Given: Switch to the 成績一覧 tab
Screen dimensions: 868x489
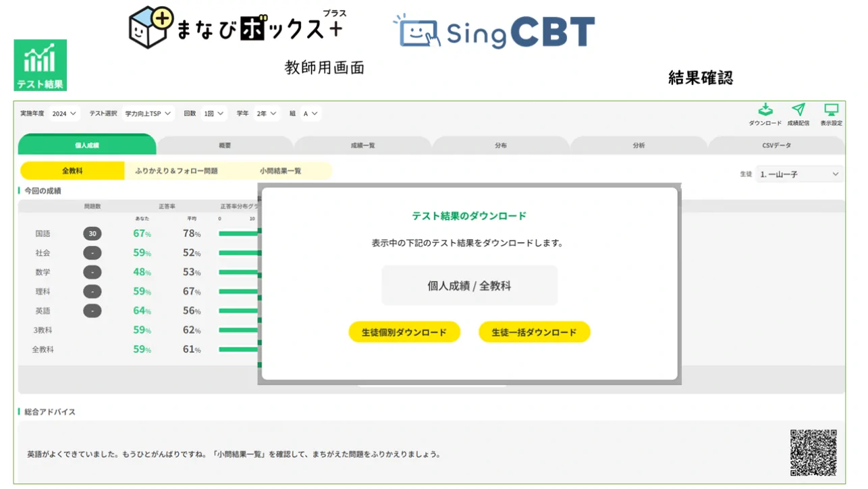Looking at the screenshot, I should 362,145.
